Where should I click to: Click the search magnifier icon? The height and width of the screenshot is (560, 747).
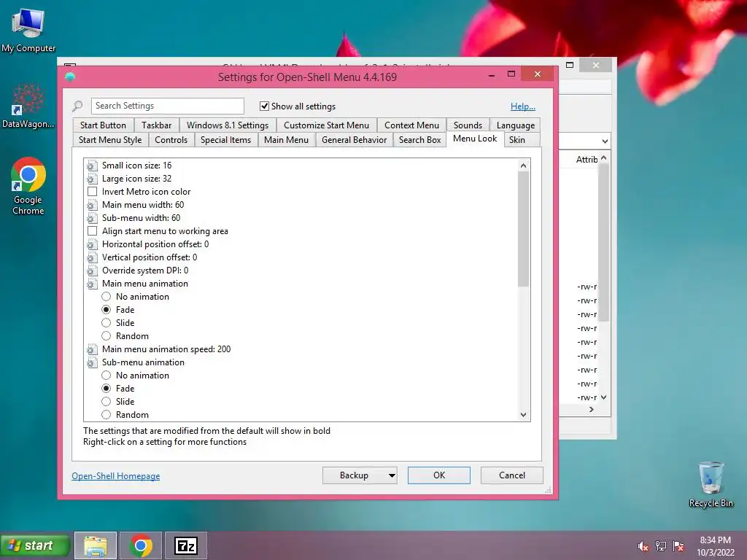point(77,106)
